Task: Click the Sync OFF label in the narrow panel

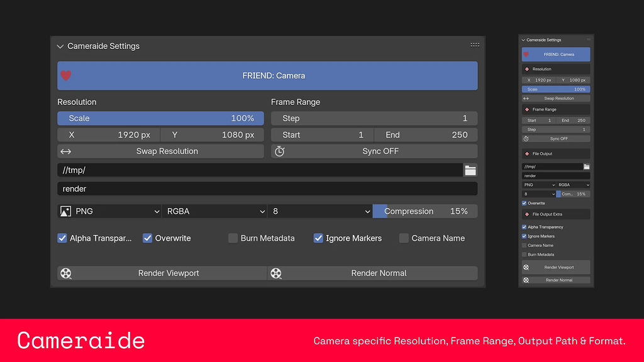Action: 559,139
